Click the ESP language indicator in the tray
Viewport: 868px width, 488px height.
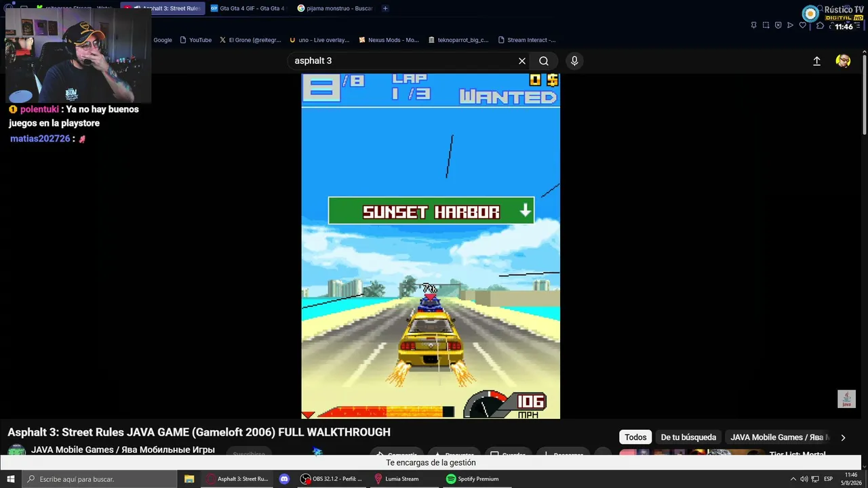(x=828, y=479)
